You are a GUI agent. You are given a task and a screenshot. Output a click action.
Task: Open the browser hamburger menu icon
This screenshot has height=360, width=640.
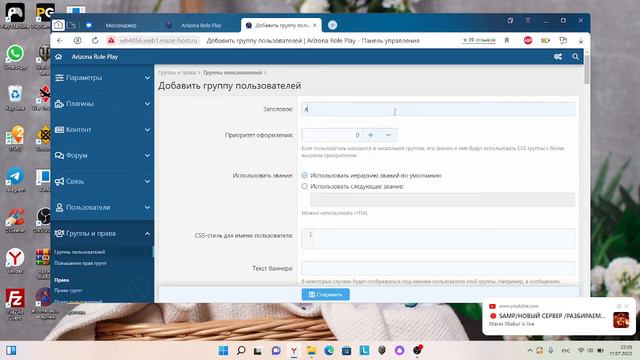[528, 20]
